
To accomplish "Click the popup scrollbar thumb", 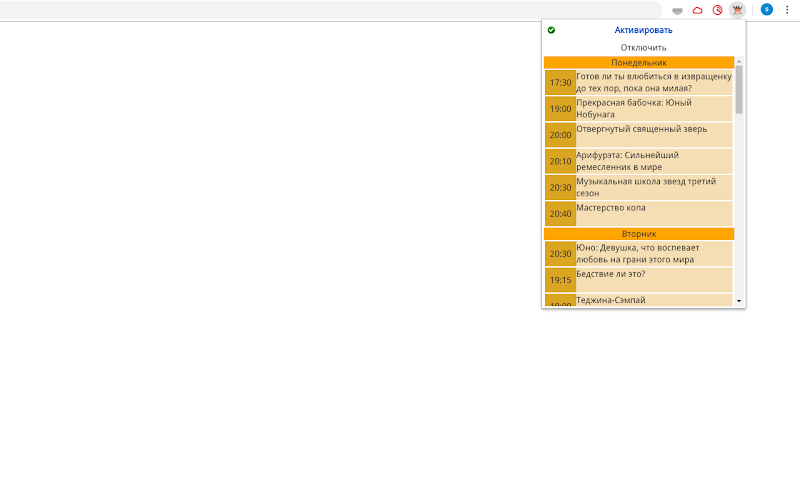I will click(x=739, y=90).
